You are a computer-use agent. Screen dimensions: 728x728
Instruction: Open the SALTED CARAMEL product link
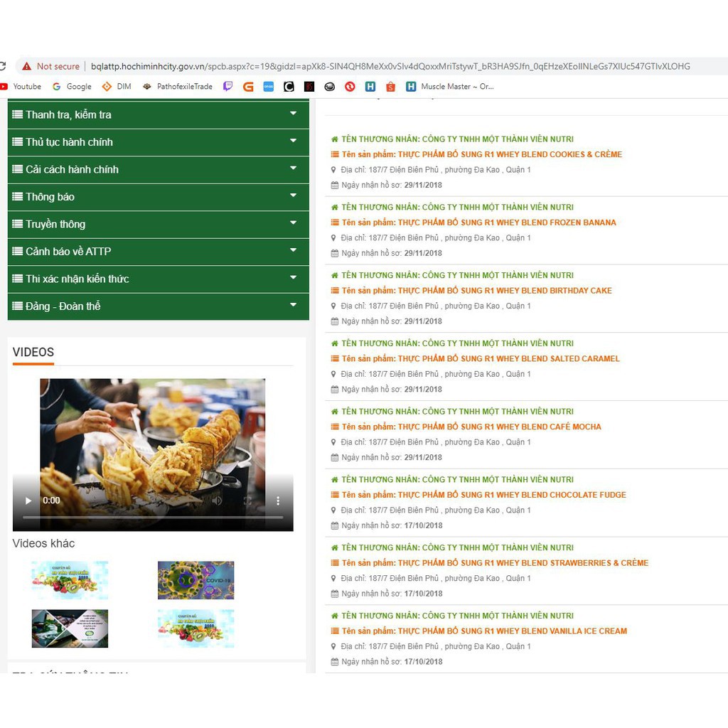(481, 358)
